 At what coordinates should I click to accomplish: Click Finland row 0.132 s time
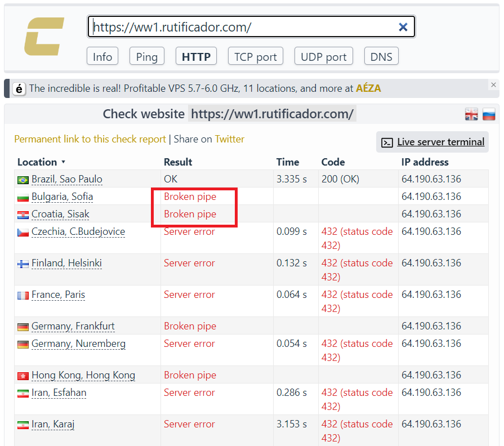click(292, 263)
